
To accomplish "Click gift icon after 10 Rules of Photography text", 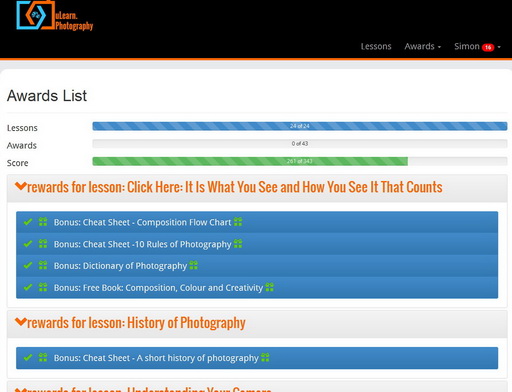I will tap(238, 244).
